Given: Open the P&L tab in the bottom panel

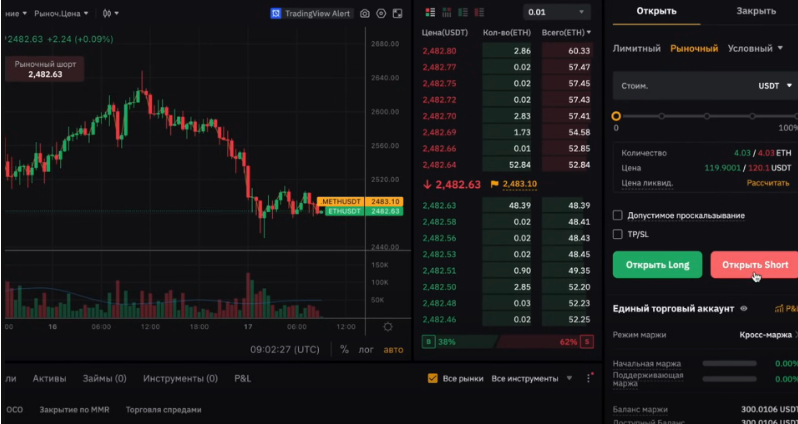Looking at the screenshot, I should (243, 379).
